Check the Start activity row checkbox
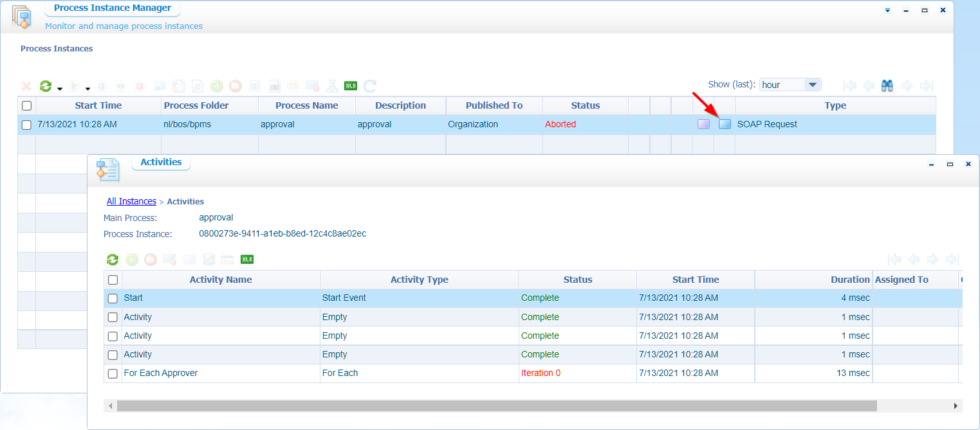This screenshot has width=980, height=430. 113,298
